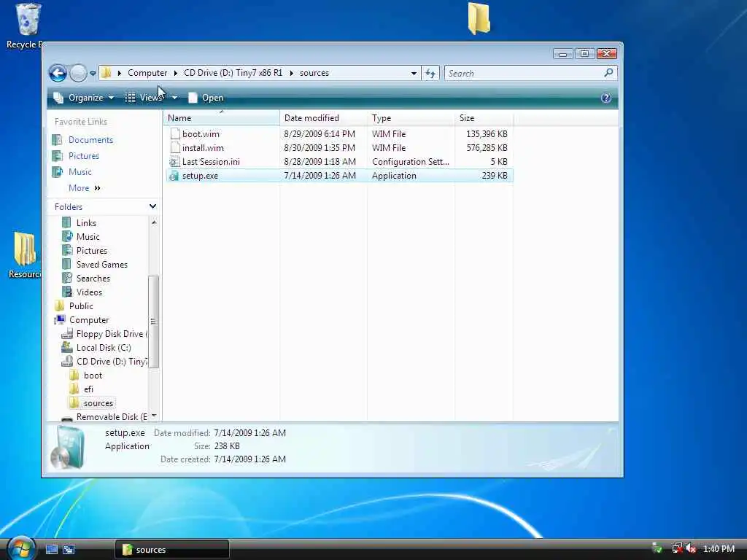Select Links in folder tree
This screenshot has width=747, height=560.
pyautogui.click(x=86, y=223)
